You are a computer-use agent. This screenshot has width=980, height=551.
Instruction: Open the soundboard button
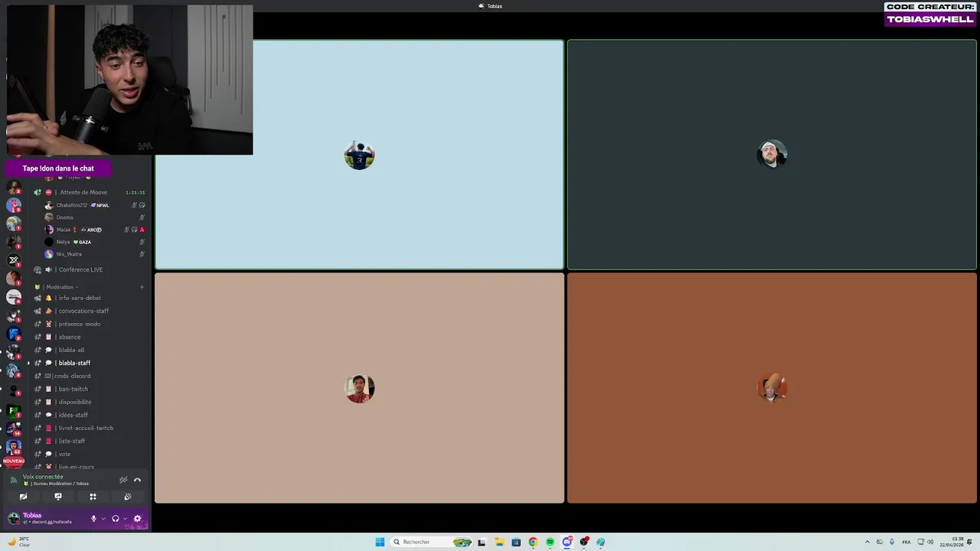pos(128,497)
